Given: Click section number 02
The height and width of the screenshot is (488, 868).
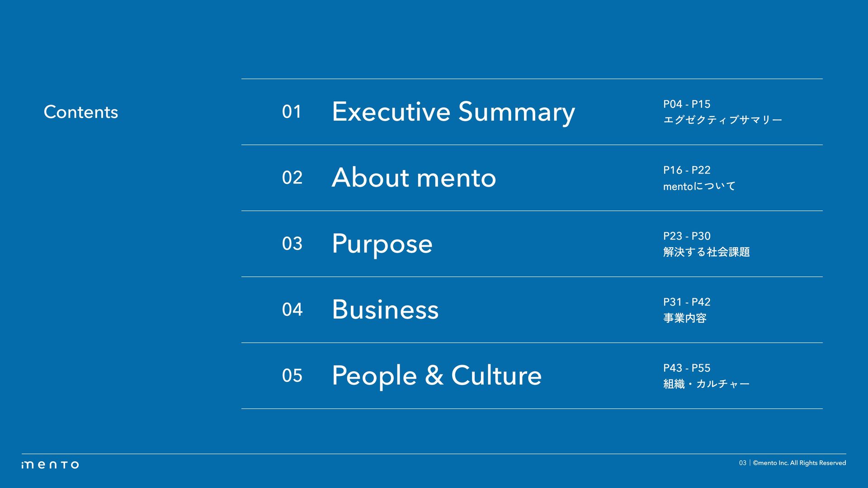Looking at the screenshot, I should (292, 178).
